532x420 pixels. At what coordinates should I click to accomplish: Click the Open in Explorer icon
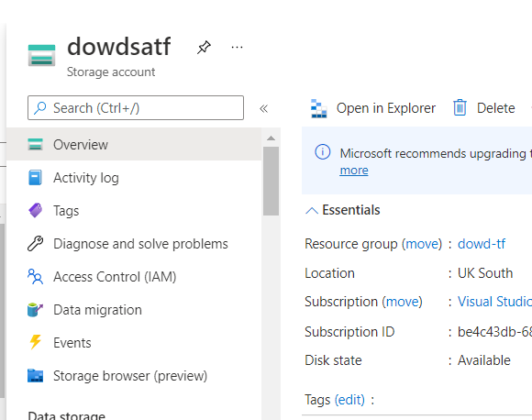tap(319, 108)
